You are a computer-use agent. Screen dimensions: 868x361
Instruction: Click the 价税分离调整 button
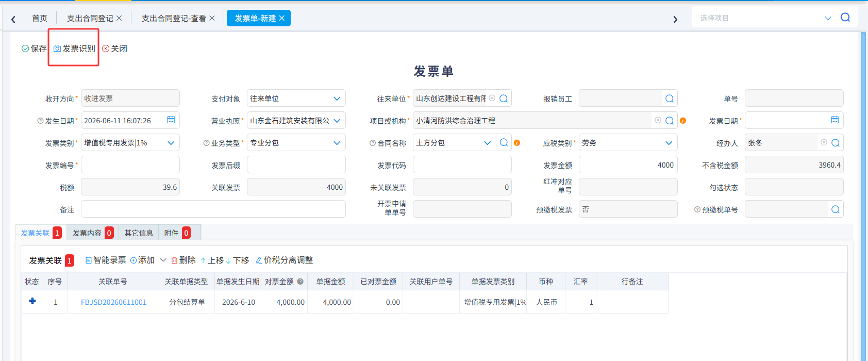coord(285,260)
